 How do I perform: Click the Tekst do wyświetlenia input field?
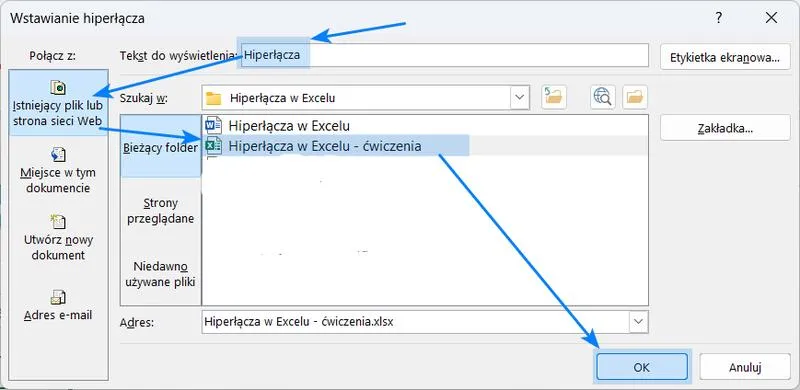[x=444, y=55]
